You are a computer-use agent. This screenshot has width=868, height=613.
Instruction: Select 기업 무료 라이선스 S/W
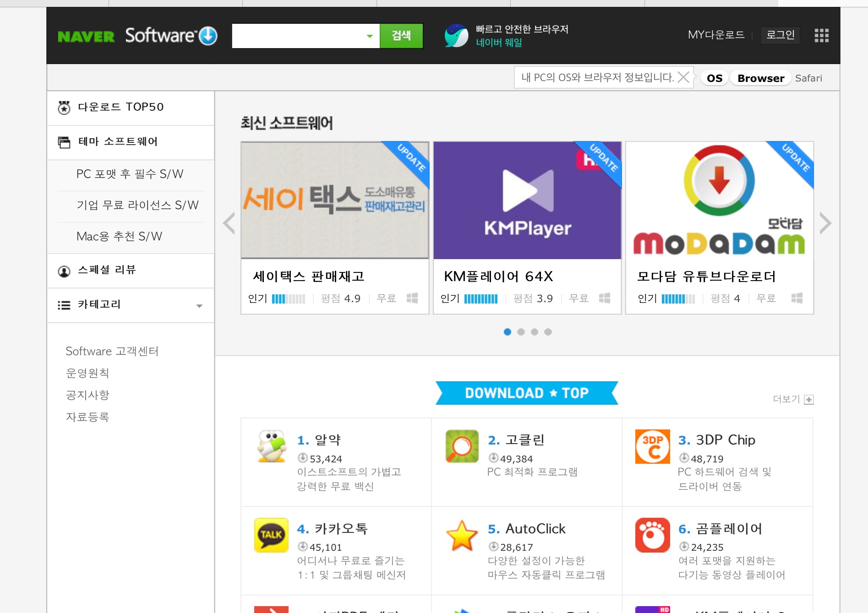coord(137,205)
